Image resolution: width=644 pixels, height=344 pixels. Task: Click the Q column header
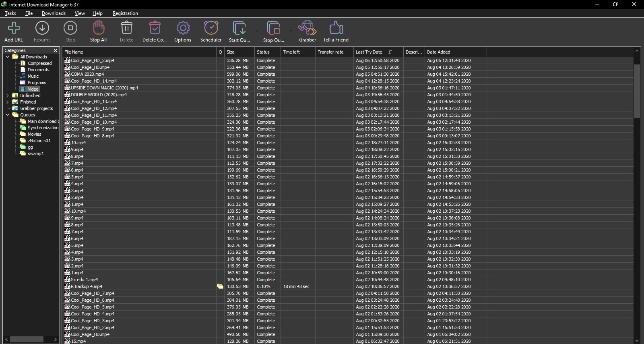(x=220, y=52)
